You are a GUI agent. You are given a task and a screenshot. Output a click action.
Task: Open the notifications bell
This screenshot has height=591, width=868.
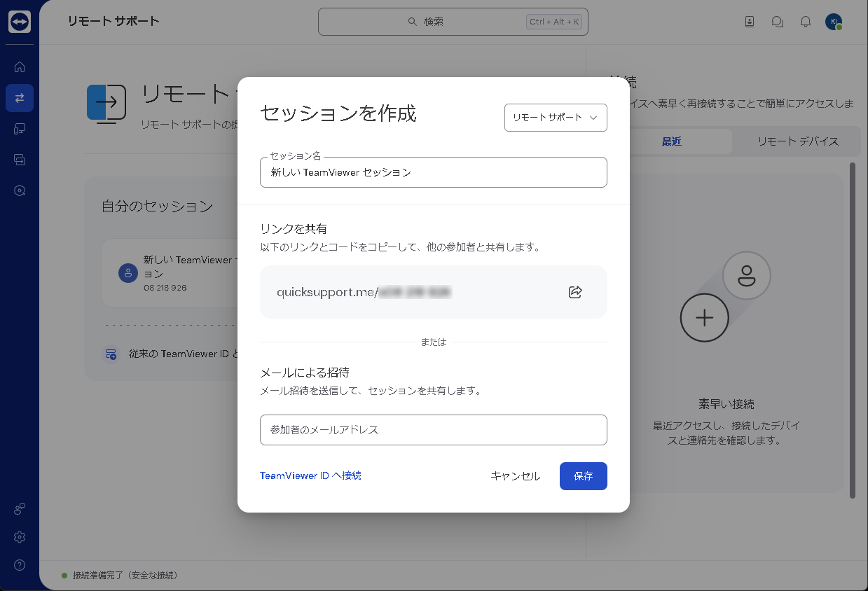coord(805,22)
